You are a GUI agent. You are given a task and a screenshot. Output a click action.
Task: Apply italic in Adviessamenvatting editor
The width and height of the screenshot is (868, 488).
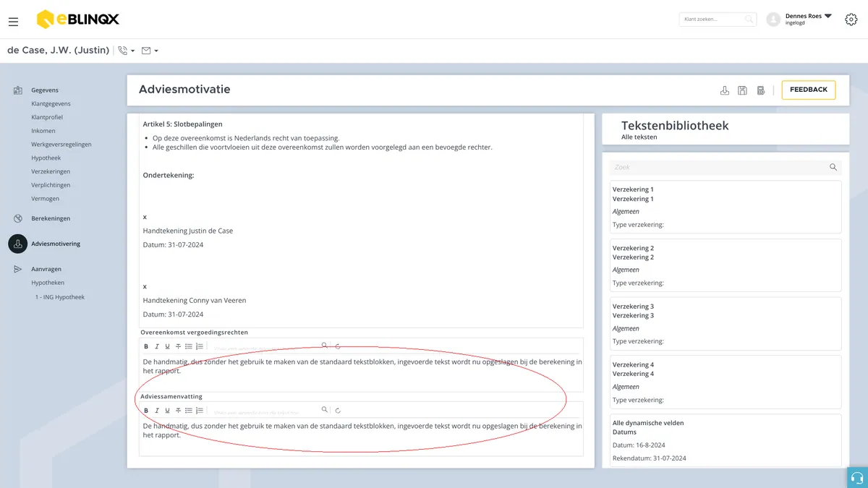click(x=157, y=411)
